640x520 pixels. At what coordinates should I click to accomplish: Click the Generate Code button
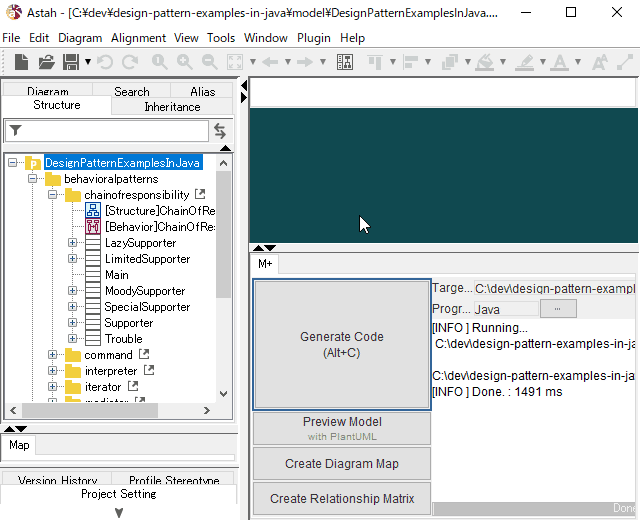342,344
